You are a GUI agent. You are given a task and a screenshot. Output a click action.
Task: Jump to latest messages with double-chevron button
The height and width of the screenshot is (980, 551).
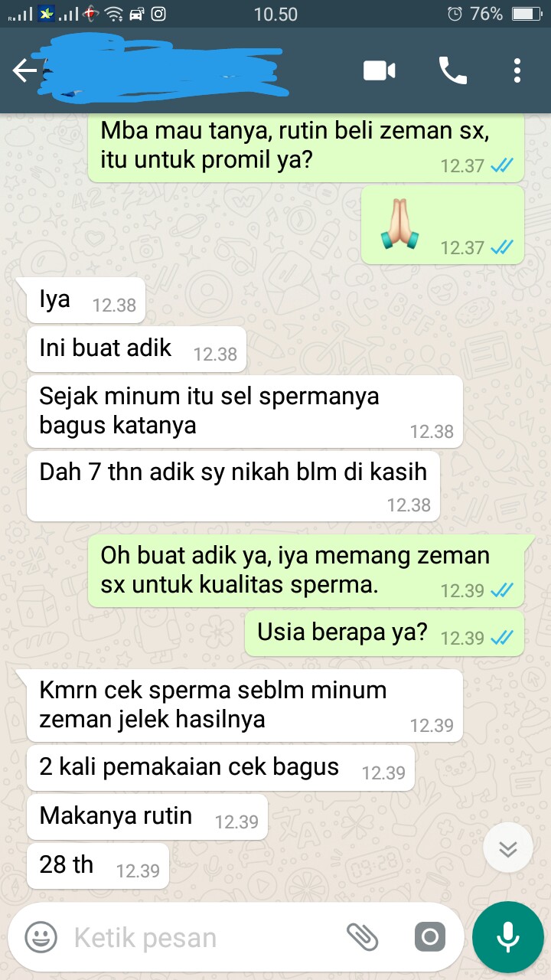pyautogui.click(x=508, y=848)
